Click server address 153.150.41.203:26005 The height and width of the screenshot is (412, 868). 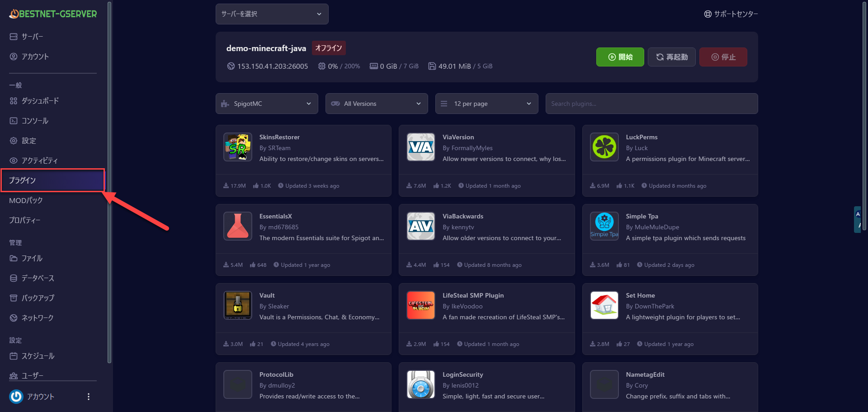tap(273, 66)
